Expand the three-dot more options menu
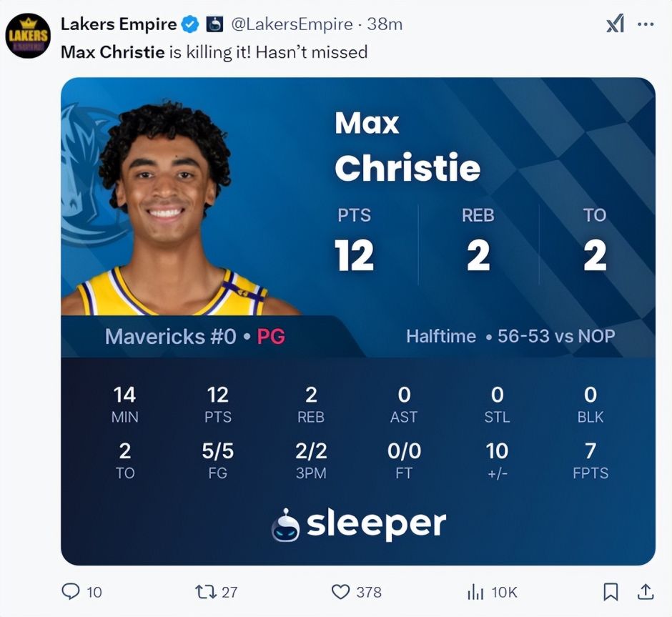Image resolution: width=672 pixels, height=617 pixels. (x=646, y=24)
